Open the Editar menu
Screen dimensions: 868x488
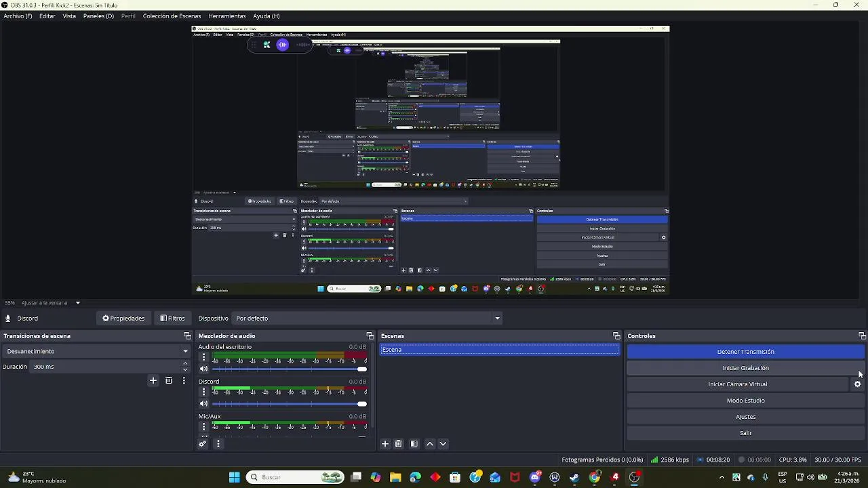point(47,16)
